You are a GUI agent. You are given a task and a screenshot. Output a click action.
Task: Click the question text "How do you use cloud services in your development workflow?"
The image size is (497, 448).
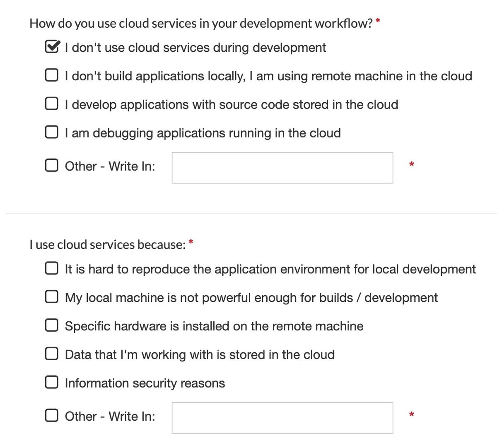pyautogui.click(x=201, y=24)
